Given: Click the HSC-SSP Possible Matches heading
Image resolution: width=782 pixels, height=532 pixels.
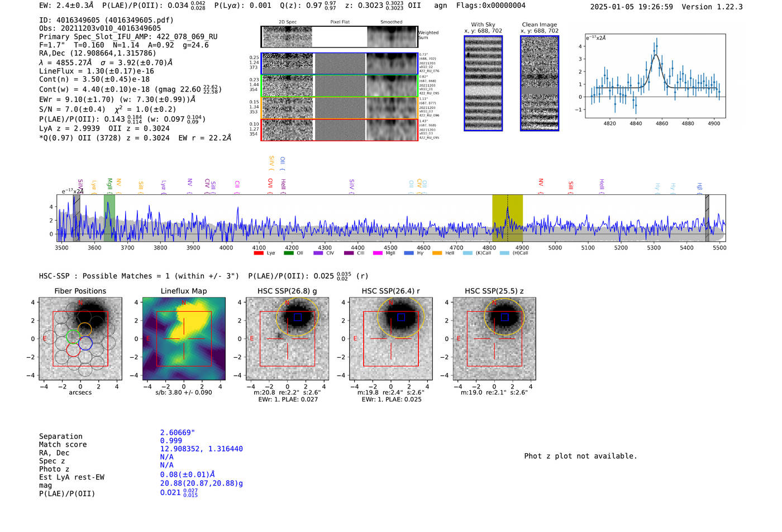Looking at the screenshot, I should click(139, 276).
